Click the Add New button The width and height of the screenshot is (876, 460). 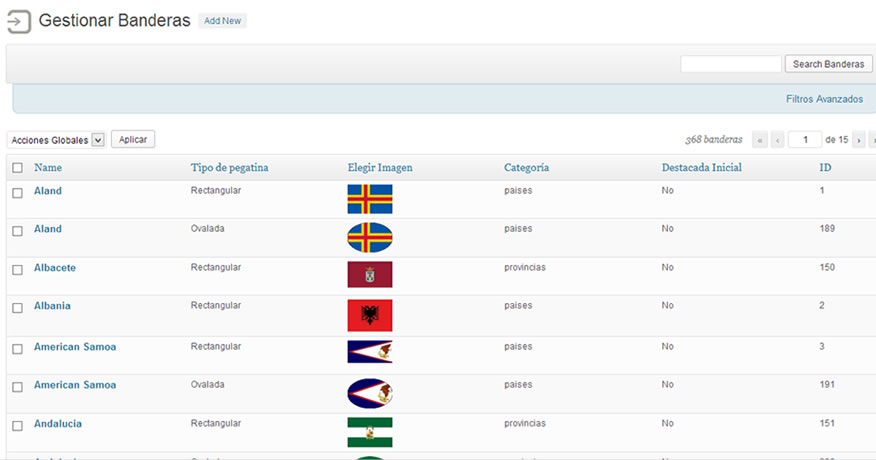point(222,21)
